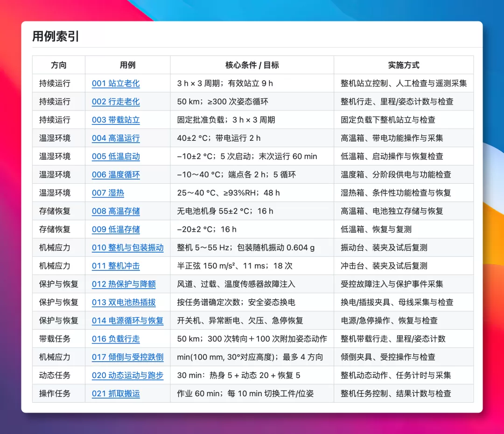Open the 010 整机与包装振动 link
Screen dimensions: 504x434
(127, 248)
